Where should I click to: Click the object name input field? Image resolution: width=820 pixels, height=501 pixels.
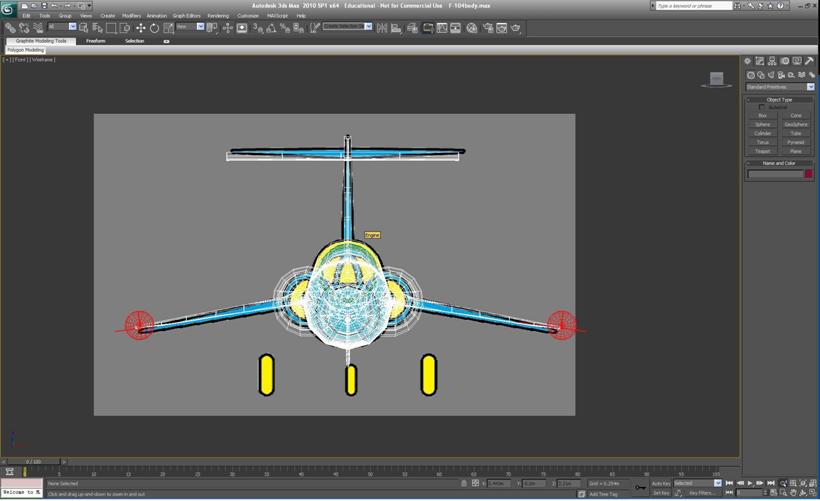775,174
